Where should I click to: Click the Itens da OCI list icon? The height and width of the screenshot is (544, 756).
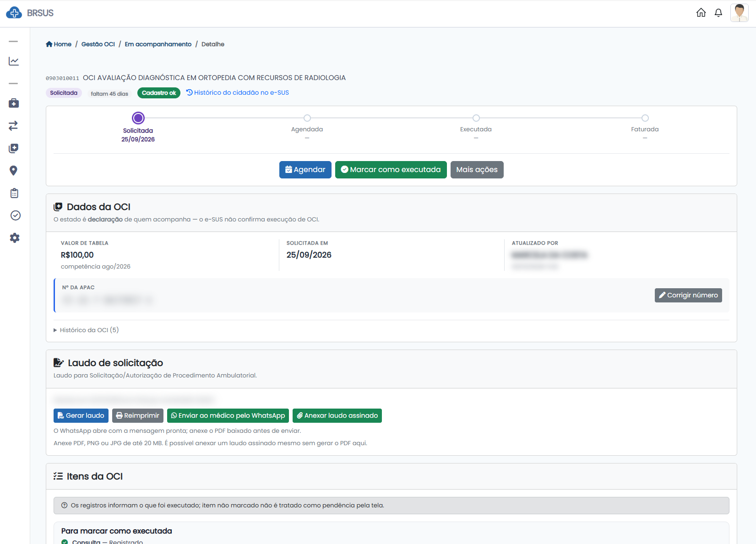[58, 476]
